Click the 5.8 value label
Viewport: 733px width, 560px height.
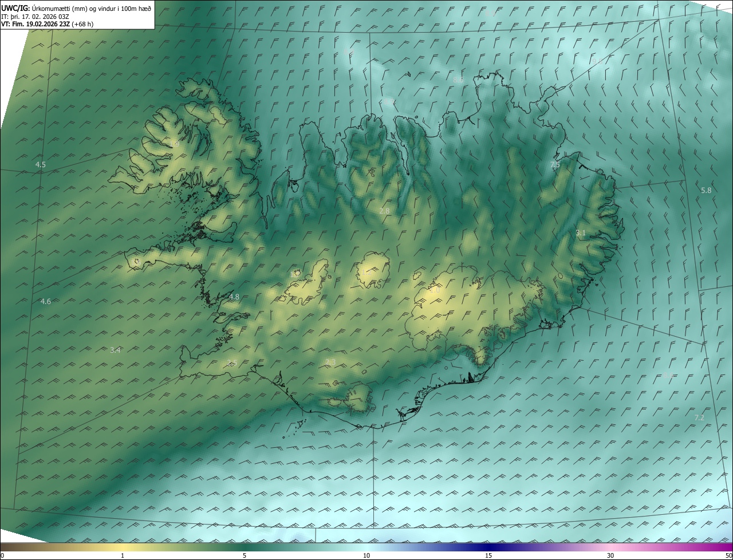coord(706,191)
